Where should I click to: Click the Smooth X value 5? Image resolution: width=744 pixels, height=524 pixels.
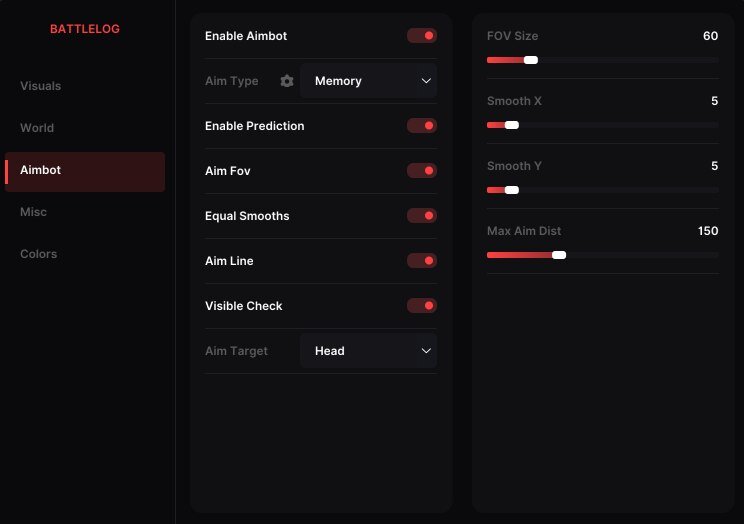[715, 101]
